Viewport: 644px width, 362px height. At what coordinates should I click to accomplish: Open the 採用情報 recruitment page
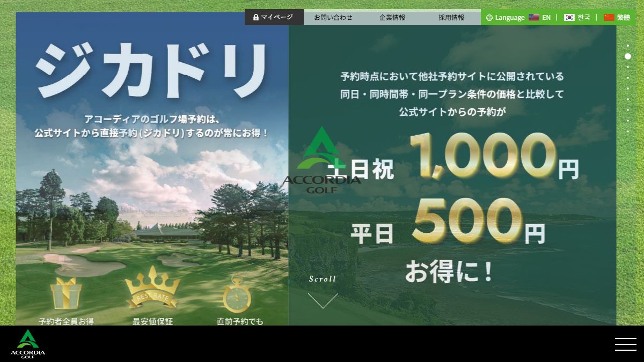451,17
